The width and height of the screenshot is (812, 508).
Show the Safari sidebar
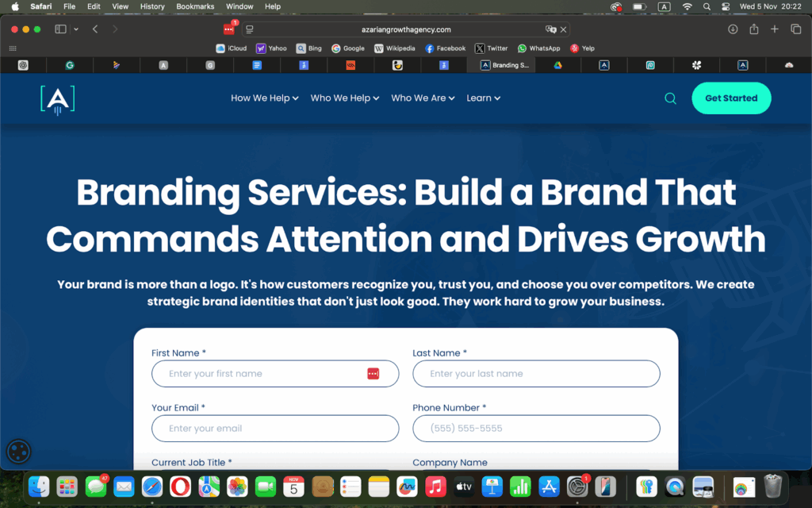coord(59,29)
